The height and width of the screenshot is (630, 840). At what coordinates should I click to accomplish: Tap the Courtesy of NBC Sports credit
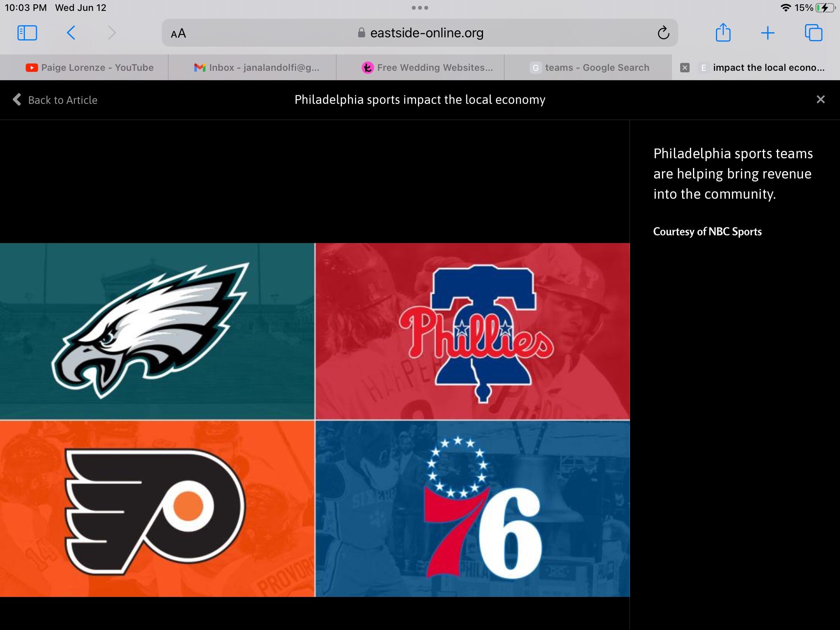(x=707, y=232)
